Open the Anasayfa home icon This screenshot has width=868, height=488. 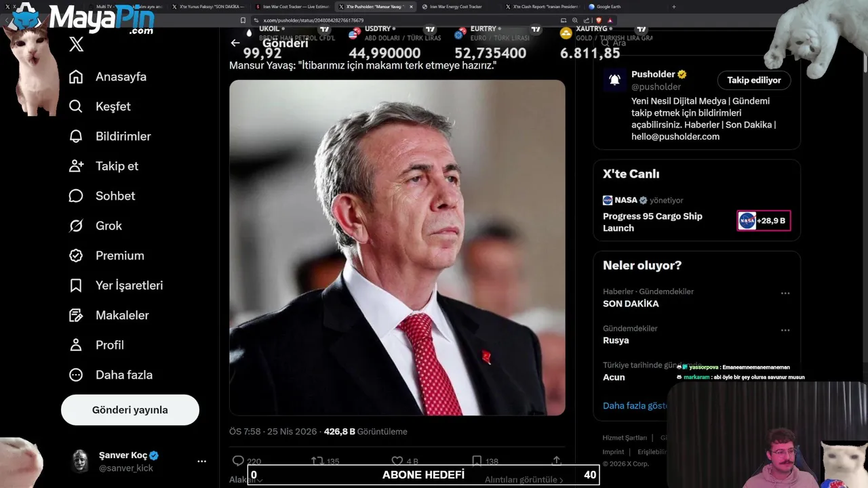(76, 77)
